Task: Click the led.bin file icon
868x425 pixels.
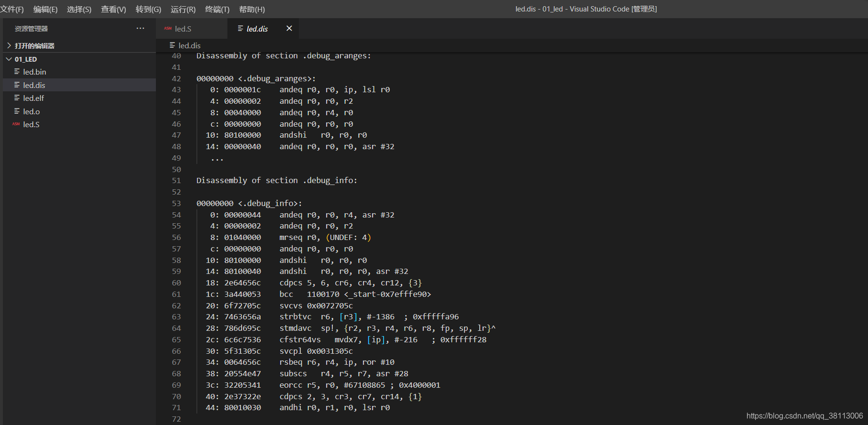Action: click(x=17, y=72)
